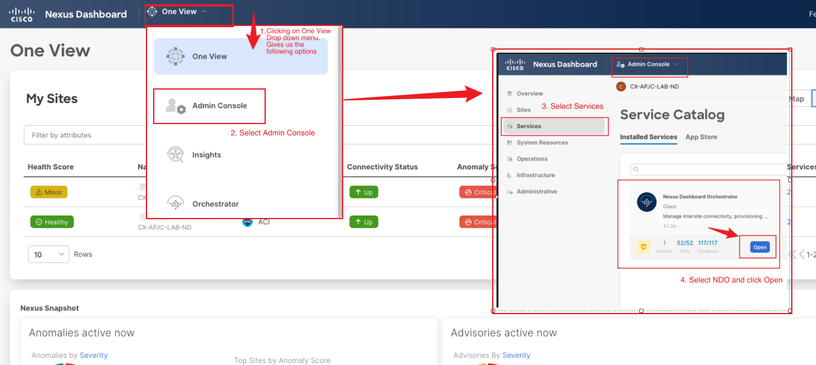Switch to the Installed Services tab
Image resolution: width=816 pixels, height=365 pixels.
(648, 137)
